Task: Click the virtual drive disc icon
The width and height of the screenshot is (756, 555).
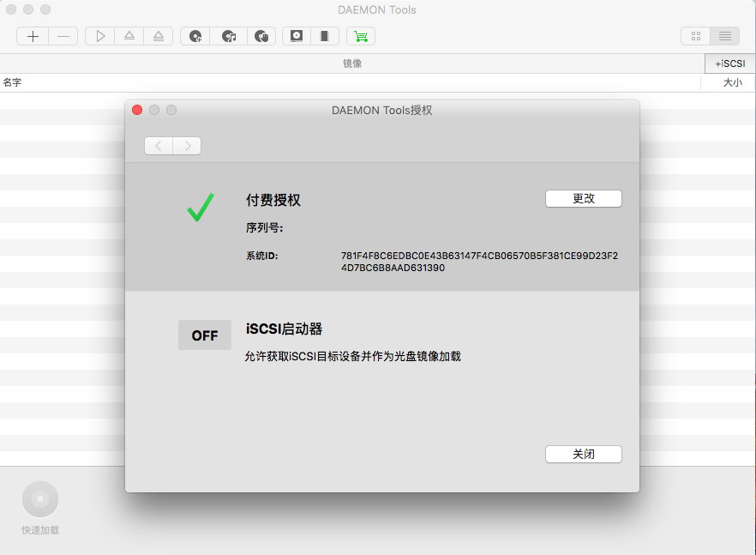Action: tap(297, 36)
